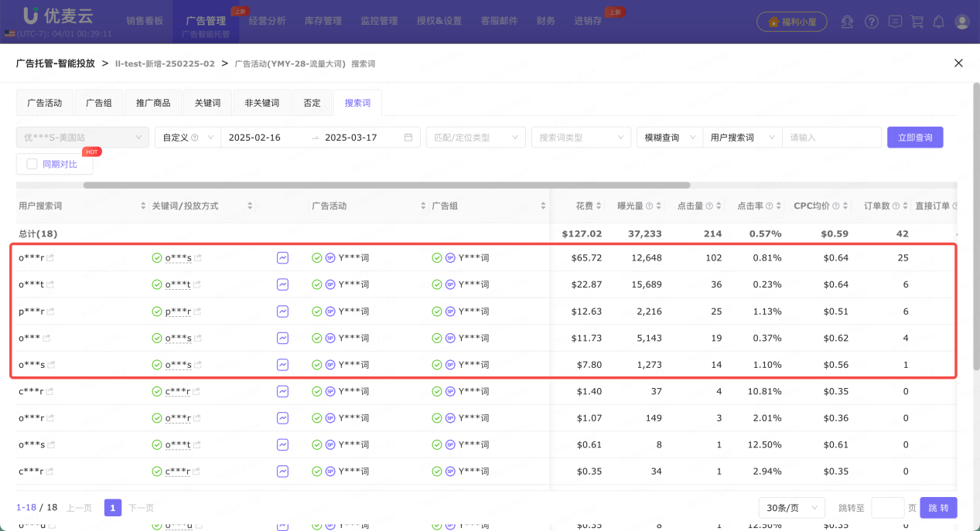Select the 搜索词 tab
Viewport: 980px width, 531px height.
coord(358,103)
